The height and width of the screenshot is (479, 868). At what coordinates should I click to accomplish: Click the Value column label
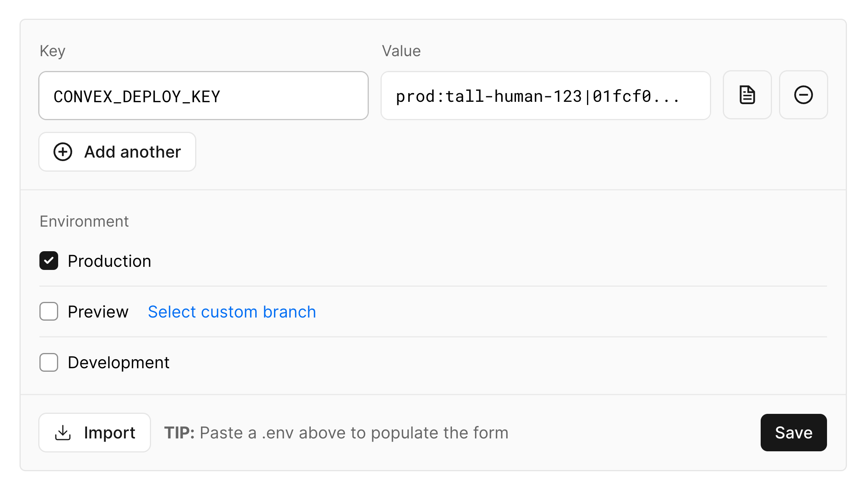pyautogui.click(x=401, y=51)
